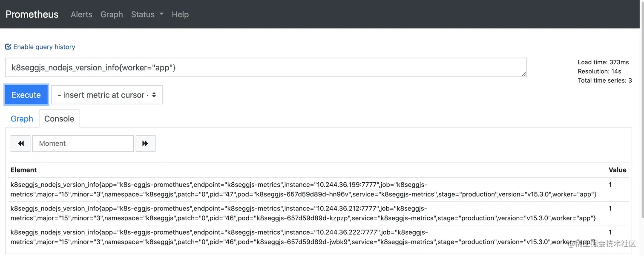The image size is (644, 256).
Task: Click the rewind time double-arrow button
Action: tap(20, 144)
